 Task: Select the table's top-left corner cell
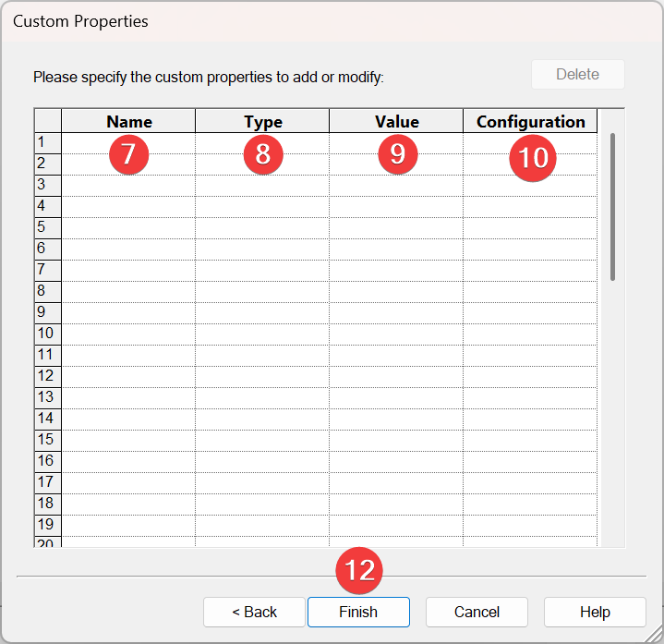48,121
